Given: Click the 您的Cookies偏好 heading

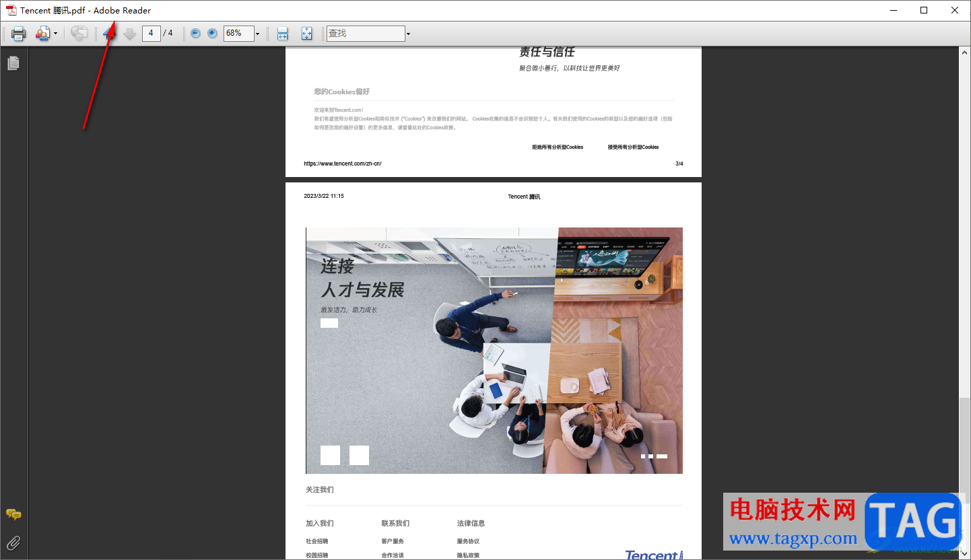Looking at the screenshot, I should click(x=341, y=92).
